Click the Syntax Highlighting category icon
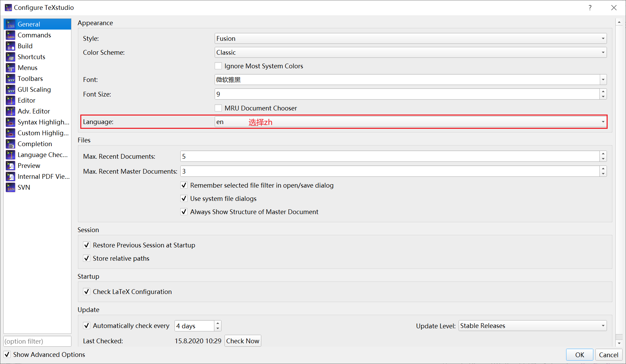The image size is (626, 364). point(11,122)
